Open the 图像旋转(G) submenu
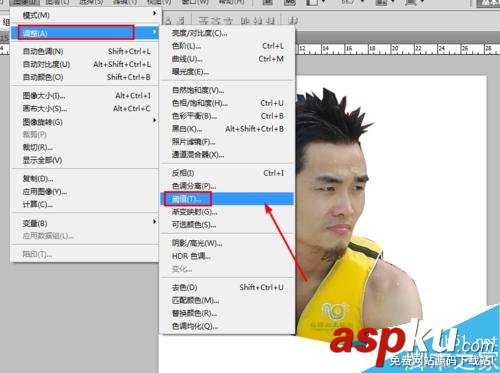The height and width of the screenshot is (373, 500). (85, 122)
